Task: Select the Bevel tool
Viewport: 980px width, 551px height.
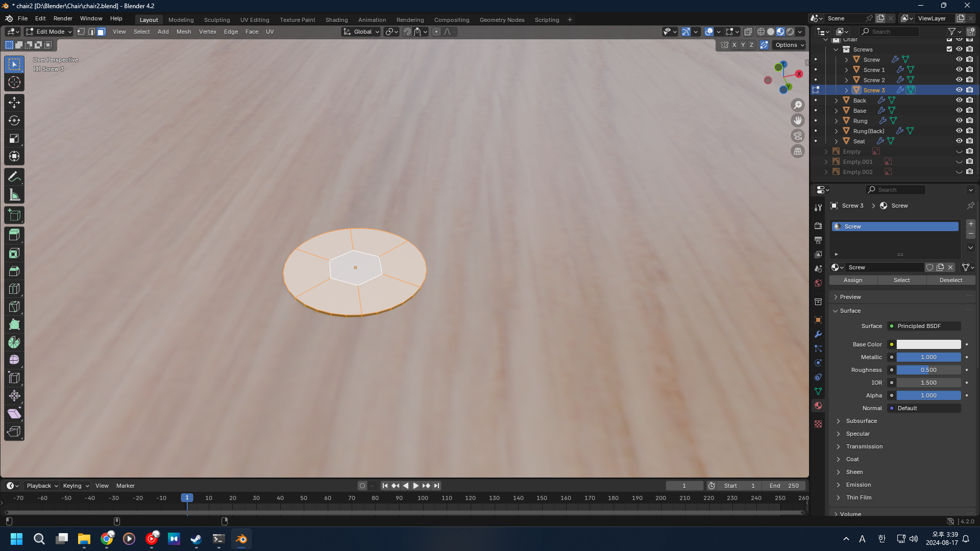Action: pyautogui.click(x=14, y=271)
